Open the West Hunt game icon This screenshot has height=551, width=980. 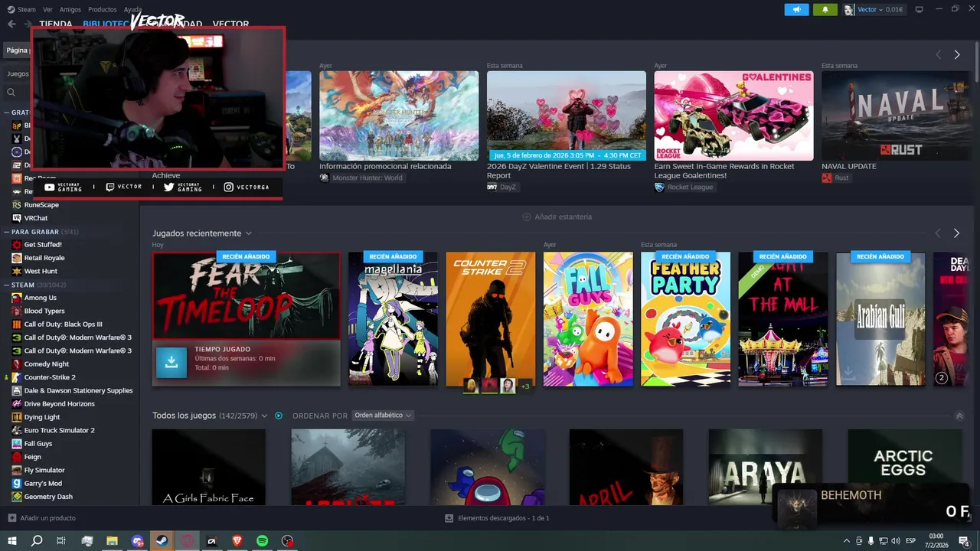click(17, 271)
